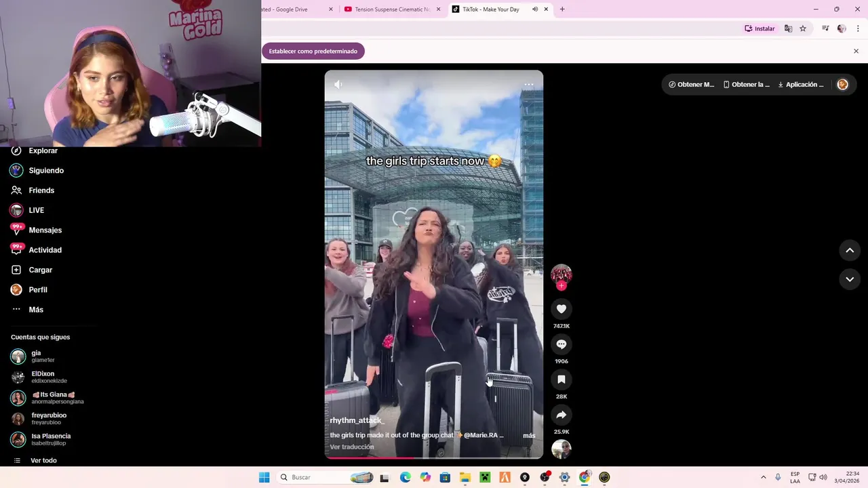Screen dimensions: 868x488
Task: Go to the next video with down arrow
Action: (x=849, y=279)
